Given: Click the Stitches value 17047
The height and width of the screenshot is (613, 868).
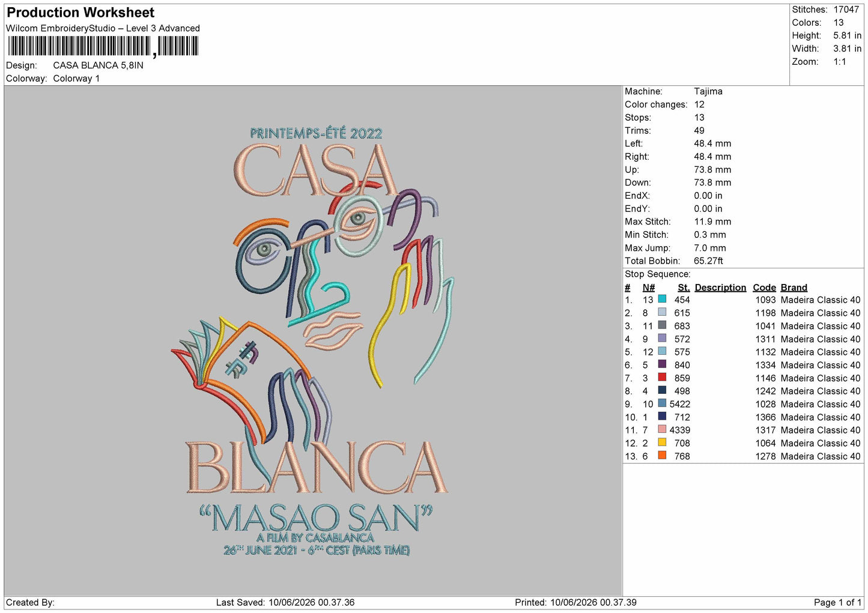Looking at the screenshot, I should [846, 10].
